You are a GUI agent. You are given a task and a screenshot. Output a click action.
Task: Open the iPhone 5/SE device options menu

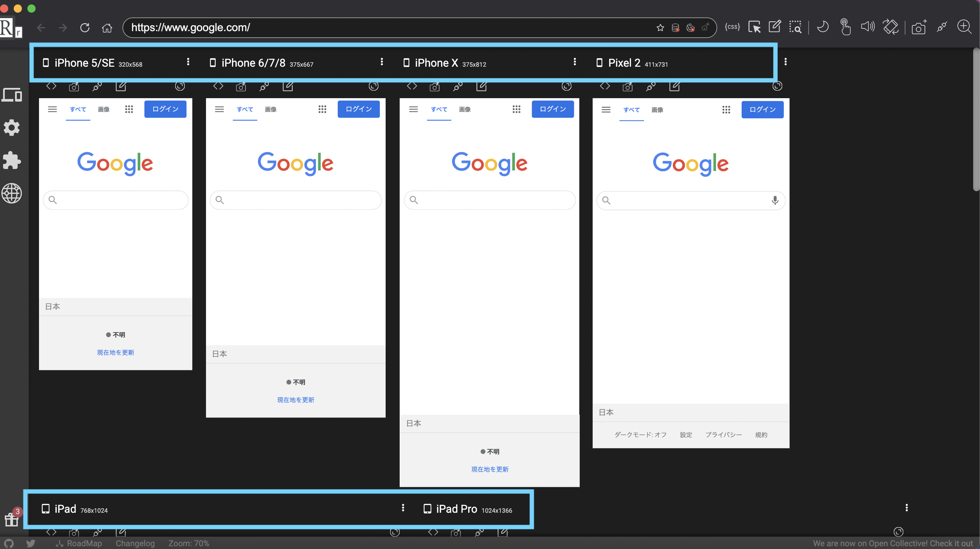coord(188,62)
